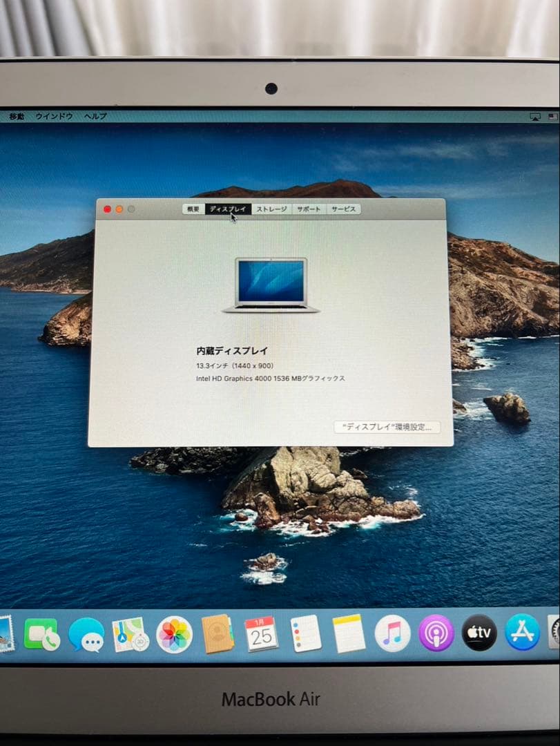
Task: Open Messages from the Dock
Action: coord(86,635)
